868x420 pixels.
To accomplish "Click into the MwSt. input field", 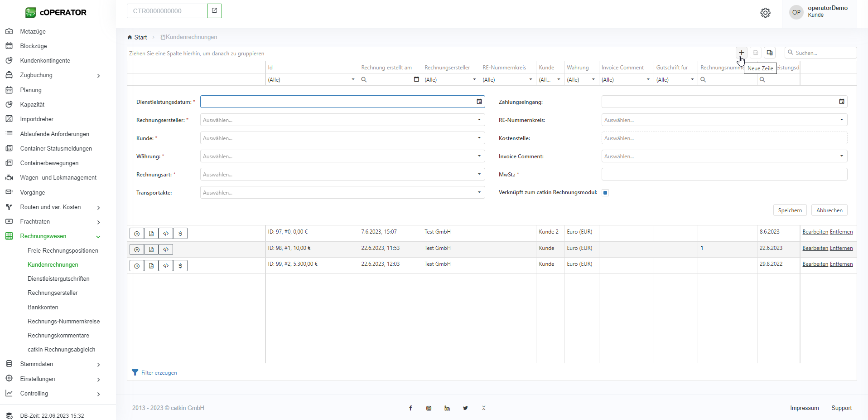I will pos(724,175).
